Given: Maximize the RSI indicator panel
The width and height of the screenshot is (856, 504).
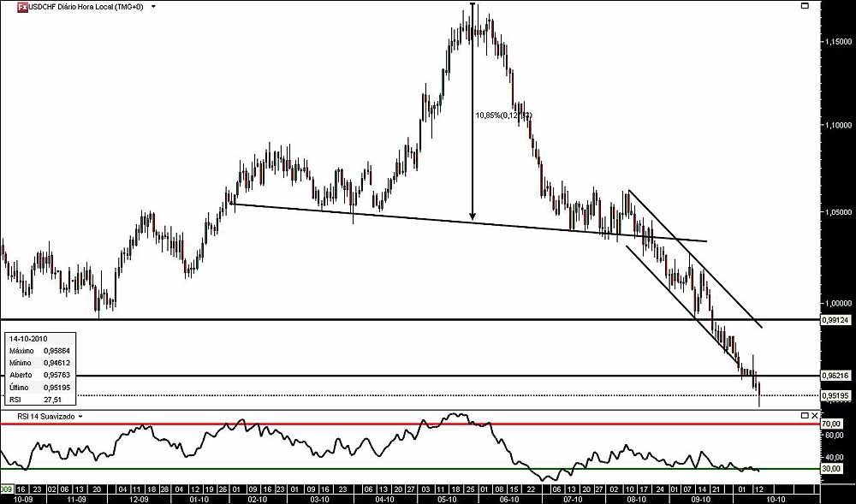Looking at the screenshot, I should pyautogui.click(x=805, y=416).
